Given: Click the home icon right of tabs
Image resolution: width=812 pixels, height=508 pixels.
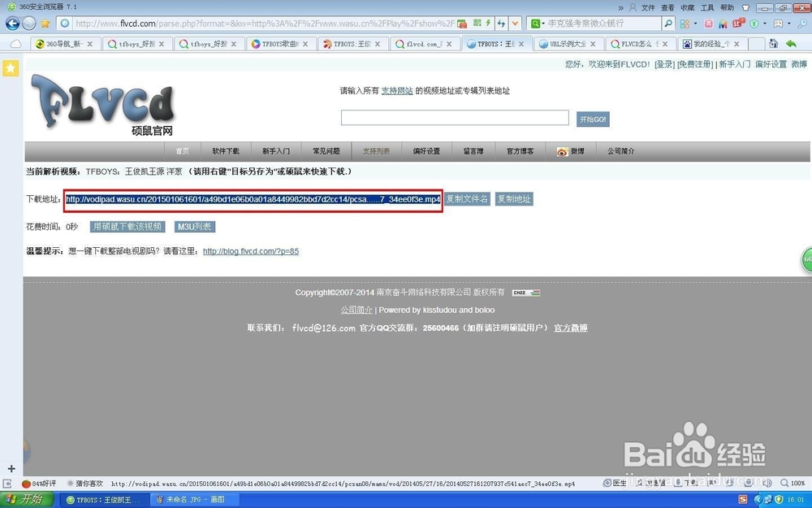Looking at the screenshot, I should (773, 44).
